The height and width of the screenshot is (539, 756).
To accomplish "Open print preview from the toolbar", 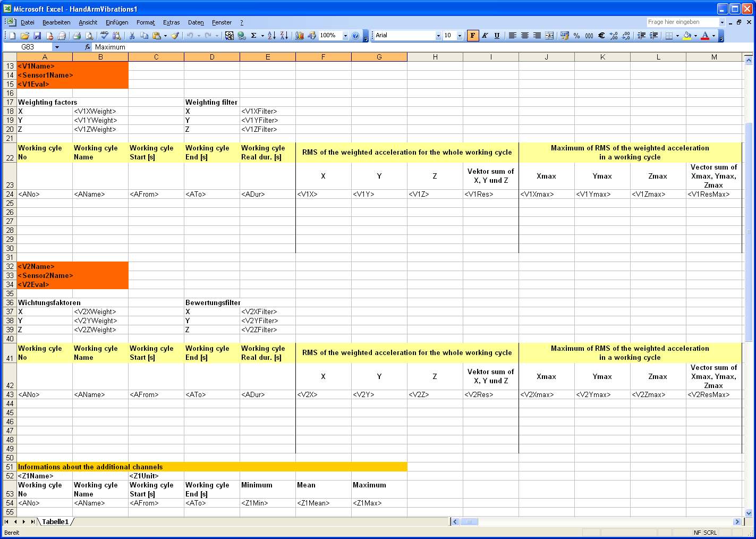I will 89,36.
